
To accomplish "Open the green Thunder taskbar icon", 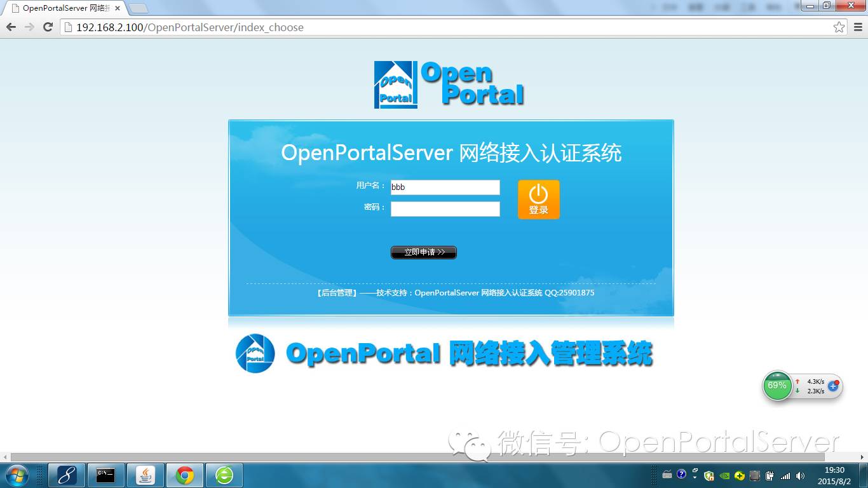I will pyautogui.click(x=224, y=475).
